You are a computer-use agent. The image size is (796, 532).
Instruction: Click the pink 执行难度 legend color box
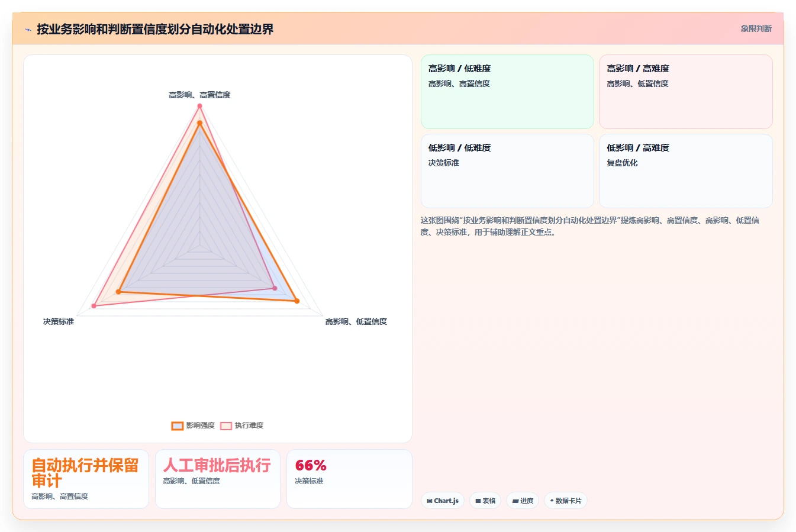click(226, 425)
